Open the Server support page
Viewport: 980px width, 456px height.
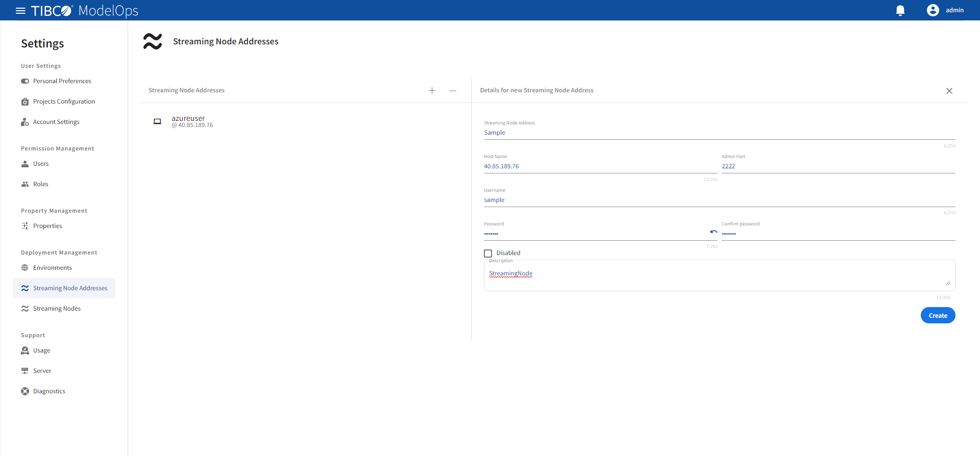click(42, 371)
